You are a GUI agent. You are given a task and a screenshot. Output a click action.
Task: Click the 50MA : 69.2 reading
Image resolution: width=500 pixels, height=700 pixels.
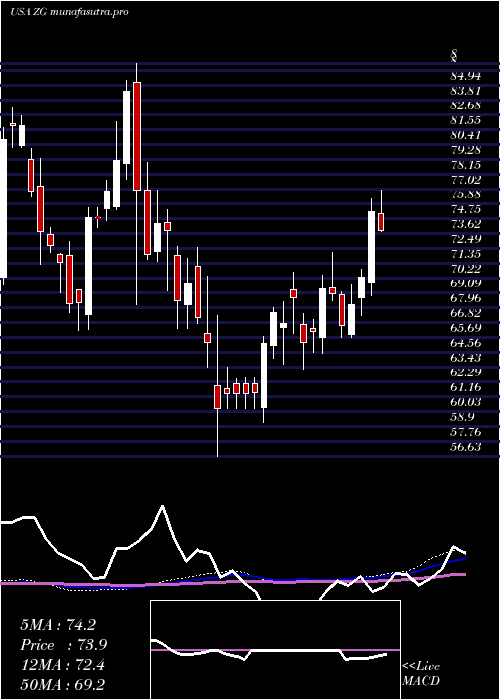[x=62, y=685]
